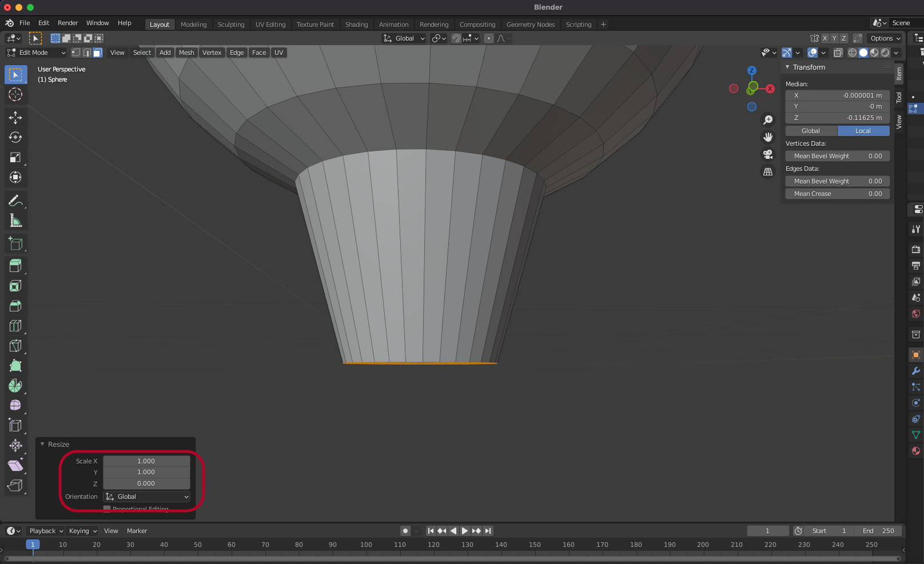
Task: Select the Rip Region tool
Action: pos(15,486)
